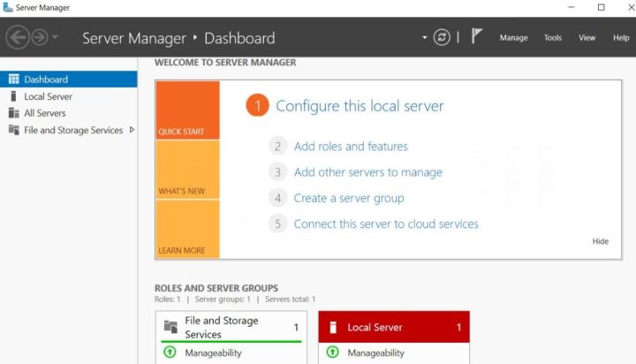This screenshot has width=636, height=364.
Task: Select All Servers in sidebar
Action: pos(44,113)
